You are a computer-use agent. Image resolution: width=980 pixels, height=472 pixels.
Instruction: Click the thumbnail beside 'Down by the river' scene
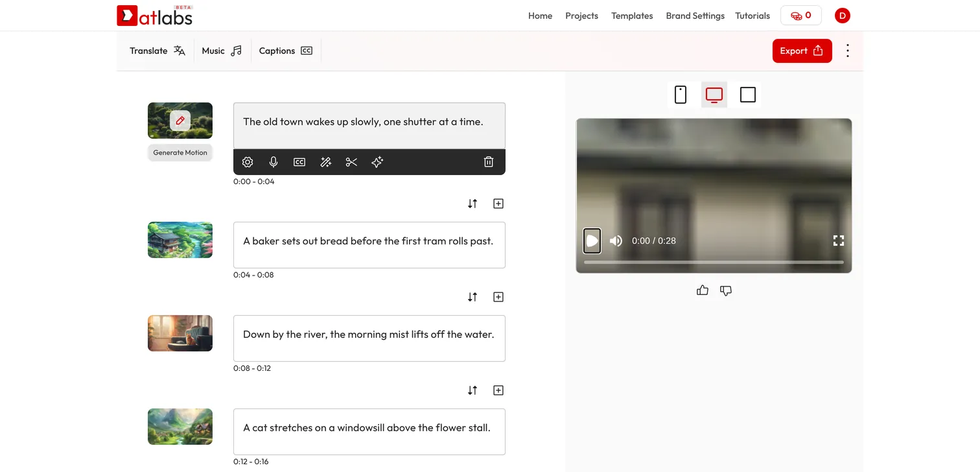click(180, 333)
